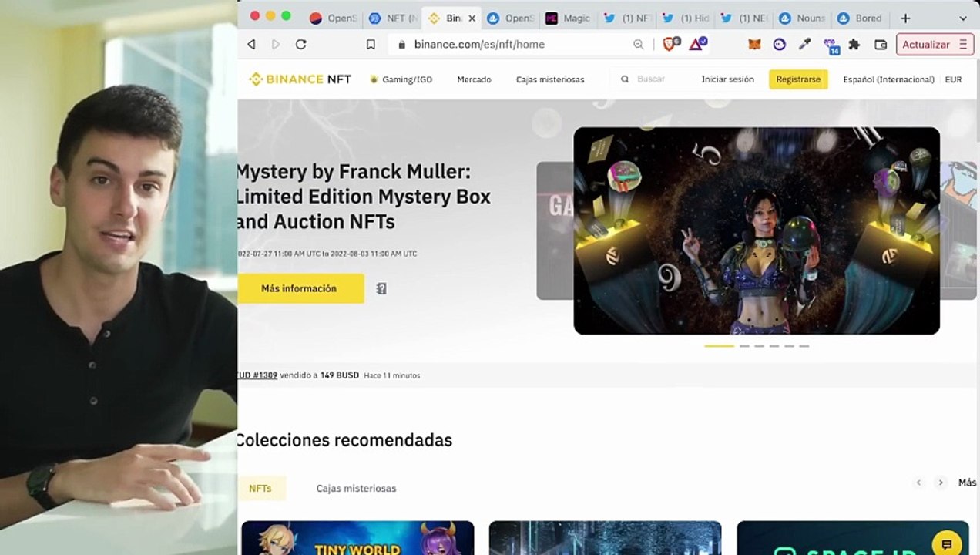The width and height of the screenshot is (980, 555).
Task: Click the "149 BUSD" sale price text
Action: coord(340,375)
